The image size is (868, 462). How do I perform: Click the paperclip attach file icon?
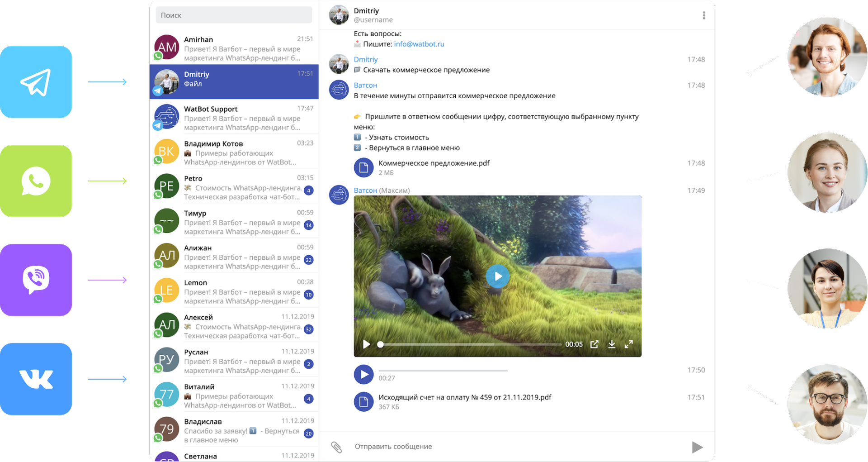coord(336,447)
